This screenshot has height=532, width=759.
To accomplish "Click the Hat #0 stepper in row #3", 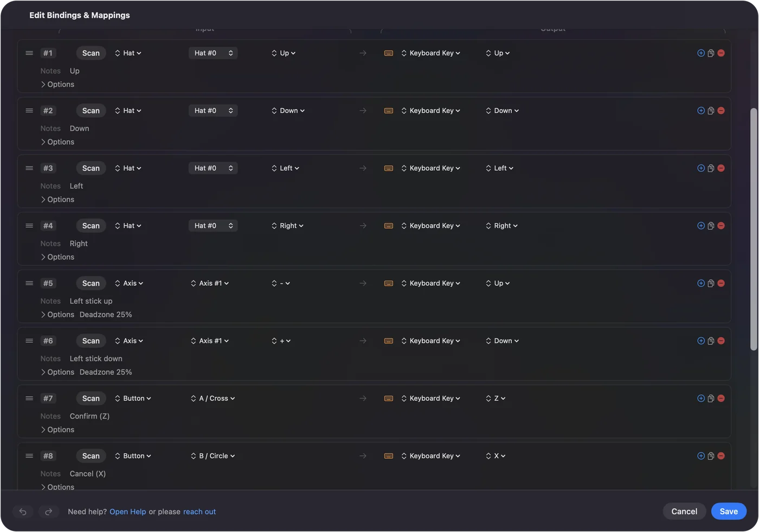I will (213, 168).
